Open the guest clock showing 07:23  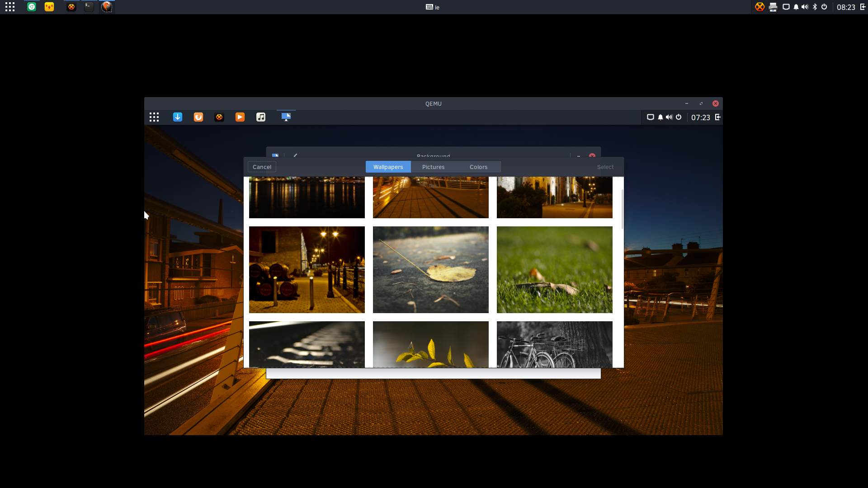(701, 117)
